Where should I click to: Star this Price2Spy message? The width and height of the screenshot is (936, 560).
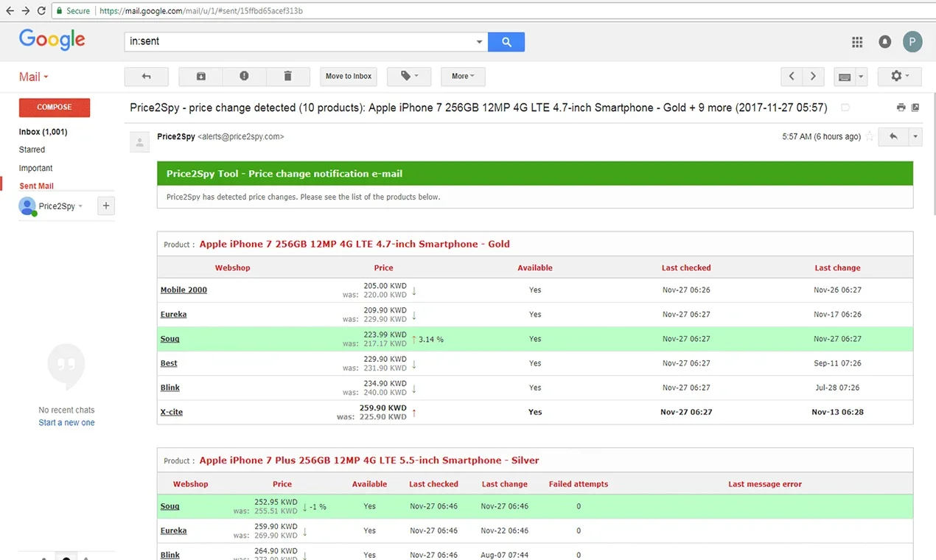[x=870, y=136]
